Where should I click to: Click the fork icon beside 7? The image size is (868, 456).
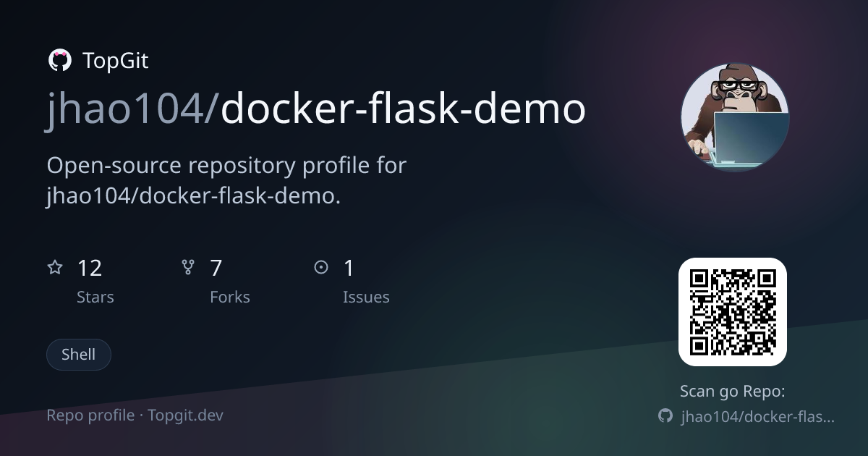[x=188, y=268]
